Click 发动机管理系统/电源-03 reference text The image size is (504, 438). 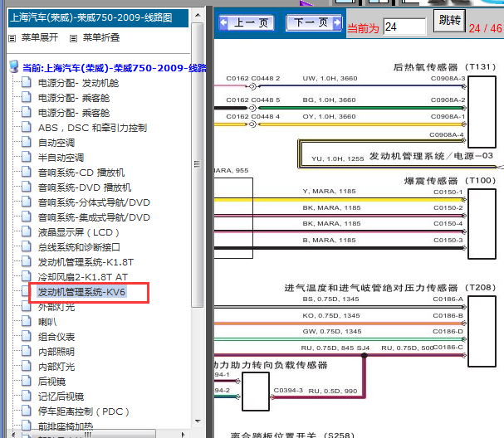pos(431,156)
